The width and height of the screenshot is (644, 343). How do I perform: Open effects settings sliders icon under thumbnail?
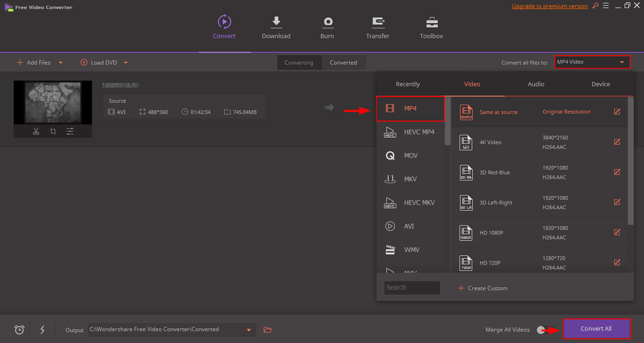(70, 131)
